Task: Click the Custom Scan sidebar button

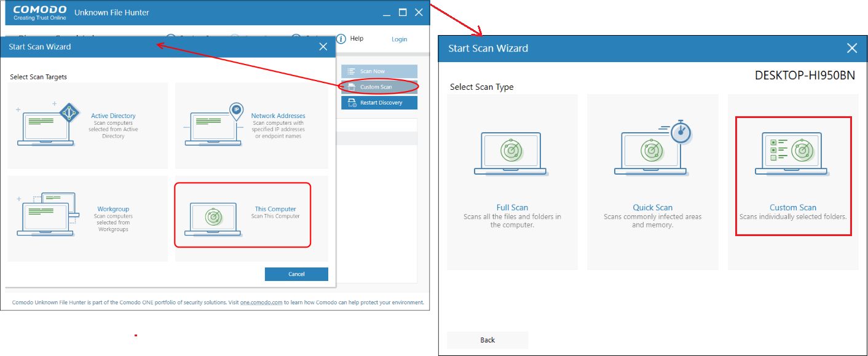Action: (379, 87)
